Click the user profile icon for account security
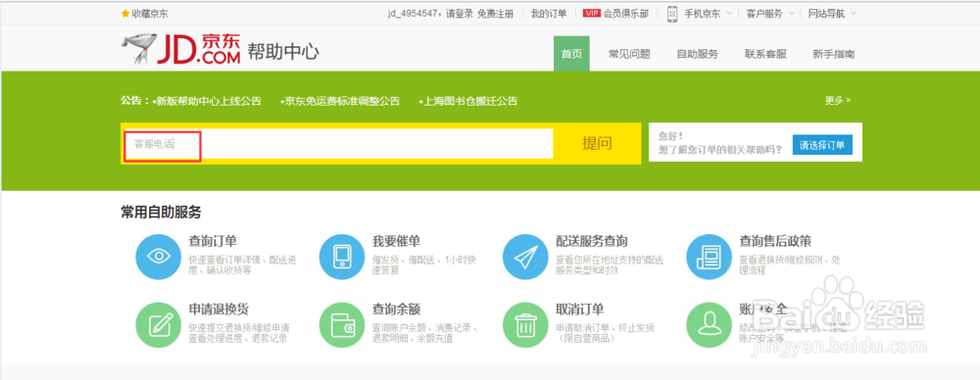Viewport: 980px width, 380px height. (709, 324)
